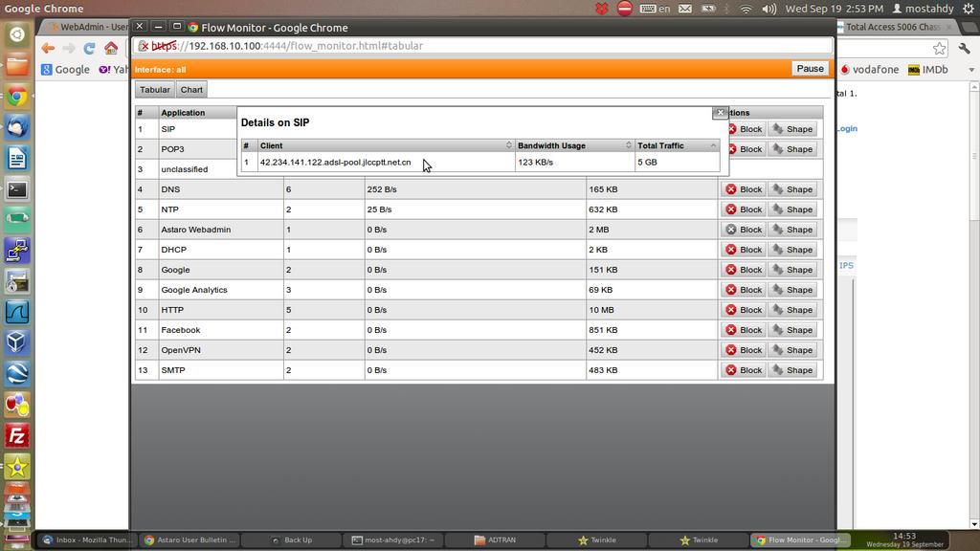
Task: Click disabled Block for Astaro Webadmin
Action: [x=743, y=230]
